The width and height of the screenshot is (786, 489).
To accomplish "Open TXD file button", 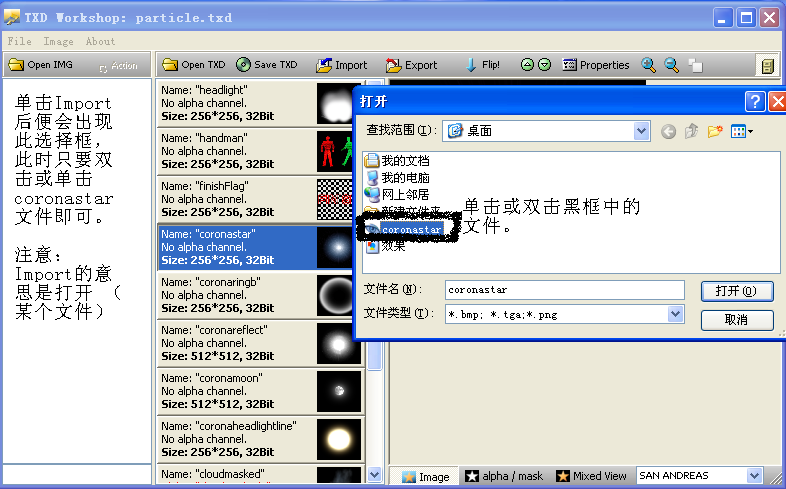I will click(194, 65).
